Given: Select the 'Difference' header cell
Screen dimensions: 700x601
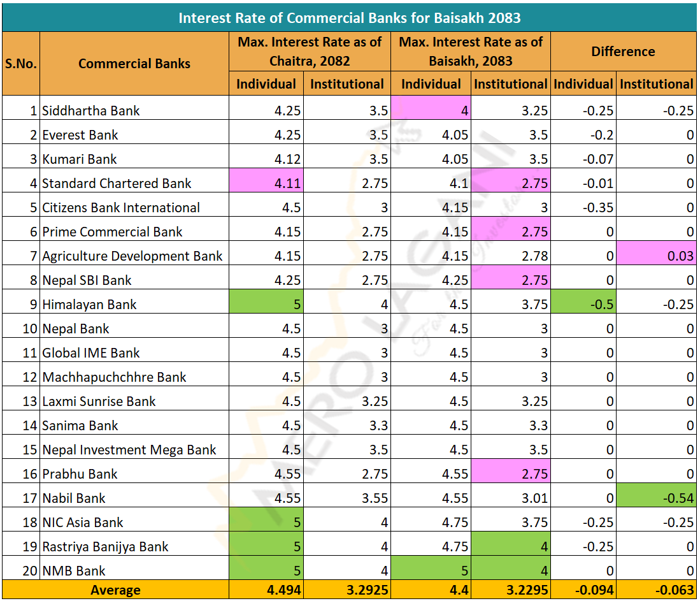Looking at the screenshot, I should (x=622, y=52).
